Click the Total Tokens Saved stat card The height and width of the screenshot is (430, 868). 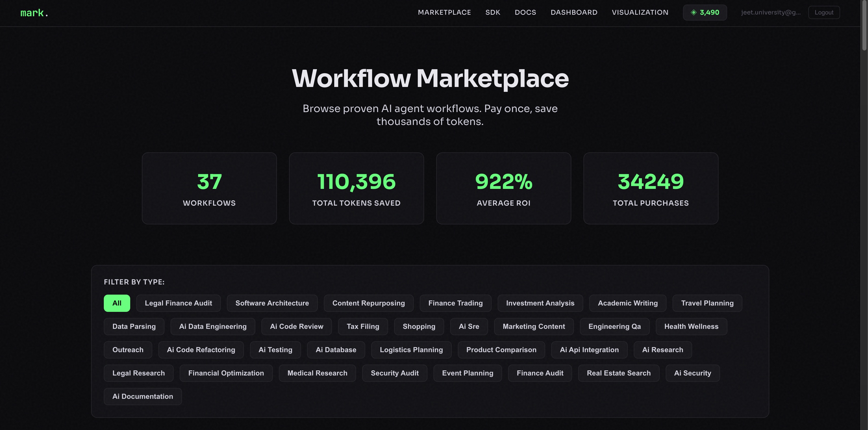pyautogui.click(x=356, y=188)
